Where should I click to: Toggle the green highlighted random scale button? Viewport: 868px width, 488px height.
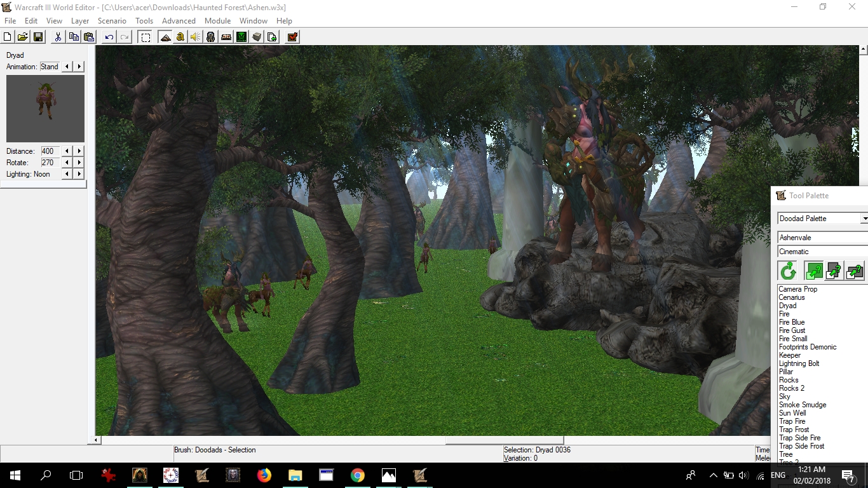(x=814, y=271)
